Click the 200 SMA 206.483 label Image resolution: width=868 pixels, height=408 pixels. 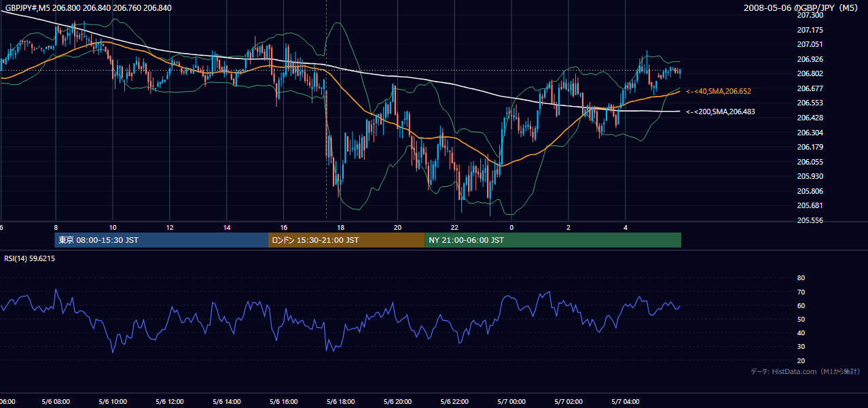[719, 112]
